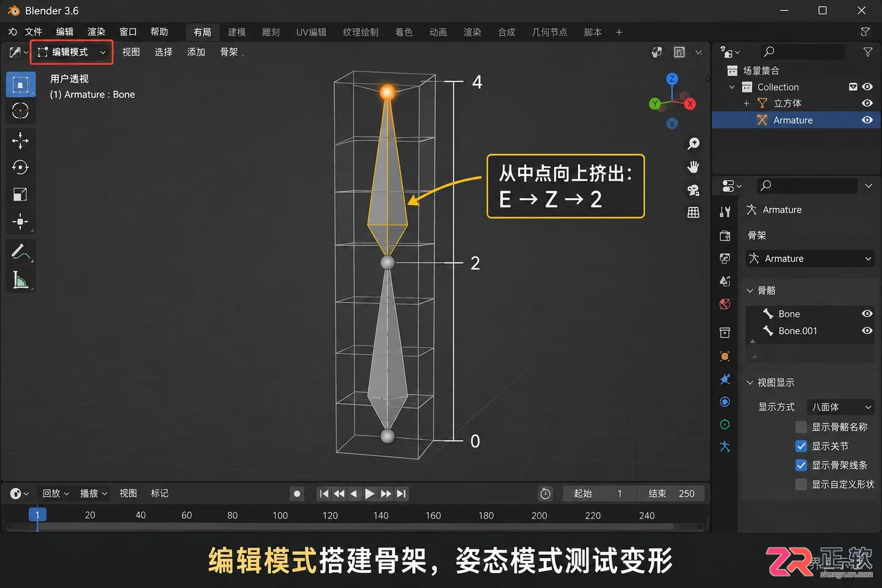The height and width of the screenshot is (588, 882).
Task: Jump to the timeline start frame
Action: [x=324, y=494]
